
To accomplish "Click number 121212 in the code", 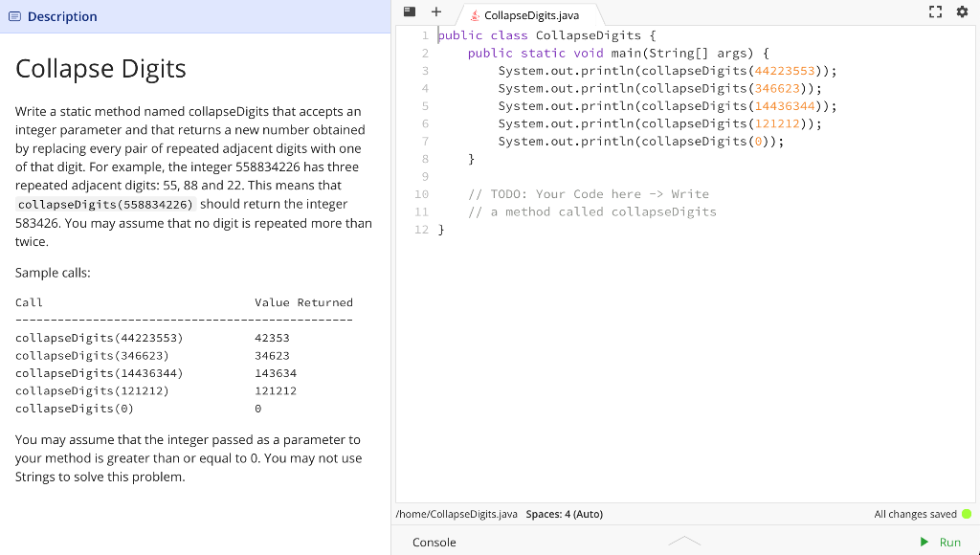I will click(x=777, y=123).
